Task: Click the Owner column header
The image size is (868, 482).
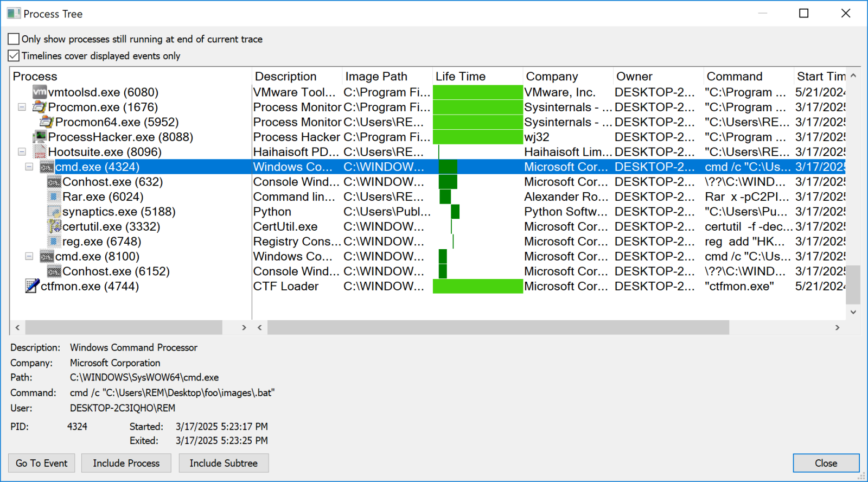Action: [659, 76]
